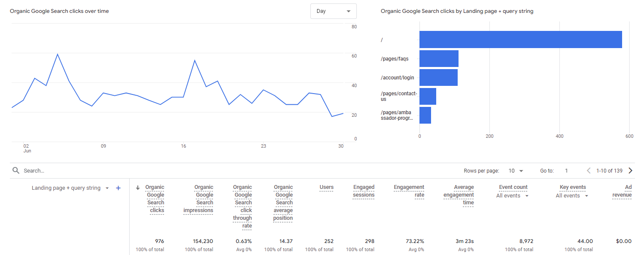Click sort arrow beside Organic Google Search clicks
Image resolution: width=644 pixels, height=255 pixels.
(x=138, y=188)
